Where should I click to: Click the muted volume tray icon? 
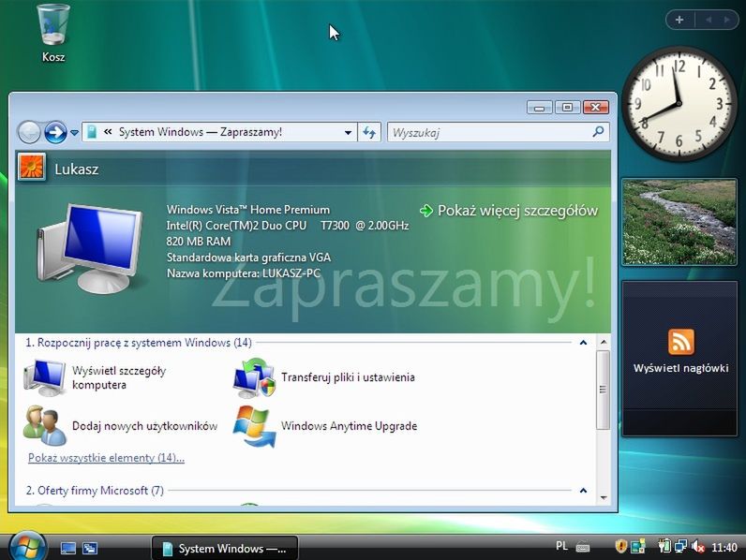[x=698, y=547]
